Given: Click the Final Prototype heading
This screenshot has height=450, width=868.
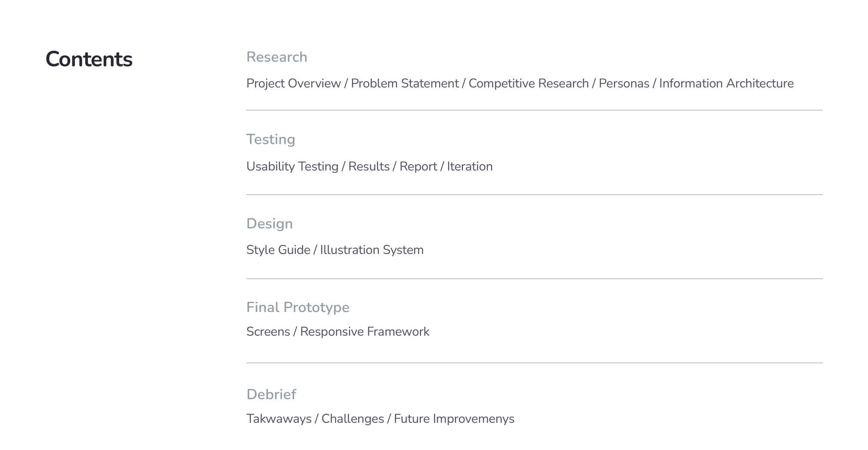Looking at the screenshot, I should tap(297, 307).
